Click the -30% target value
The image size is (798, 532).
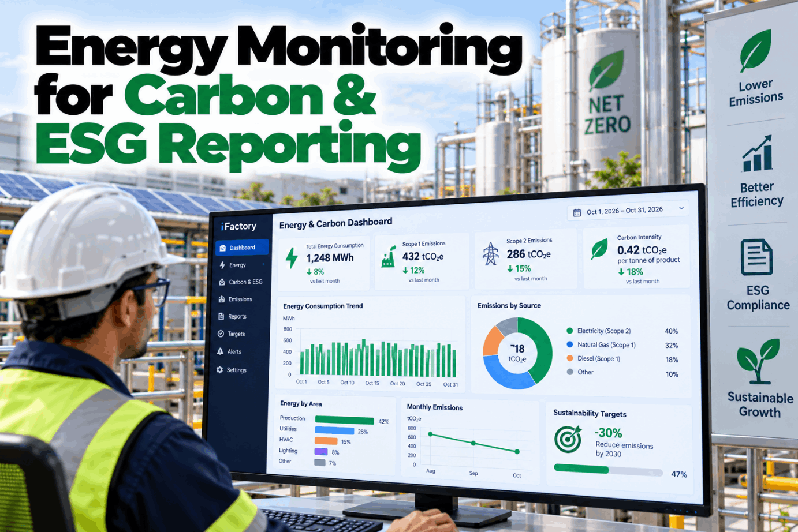[609, 433]
